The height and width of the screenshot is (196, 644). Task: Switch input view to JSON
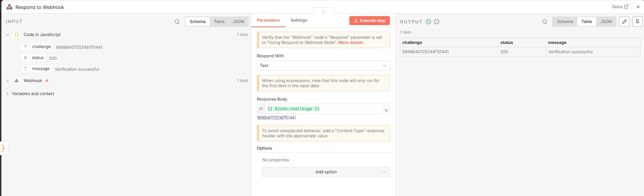click(x=238, y=22)
